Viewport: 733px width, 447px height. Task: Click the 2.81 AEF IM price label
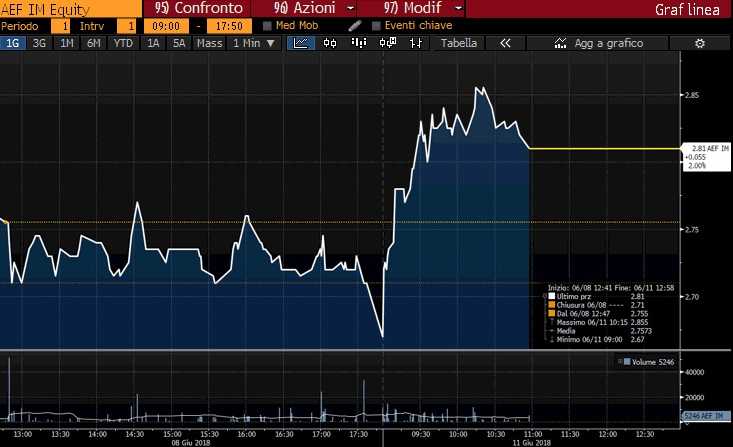click(706, 157)
